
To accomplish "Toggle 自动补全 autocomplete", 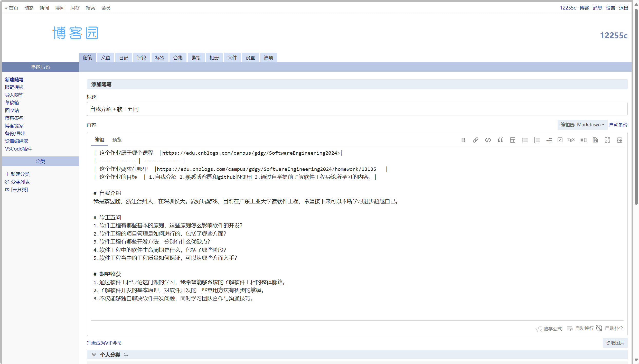I will pos(610,328).
